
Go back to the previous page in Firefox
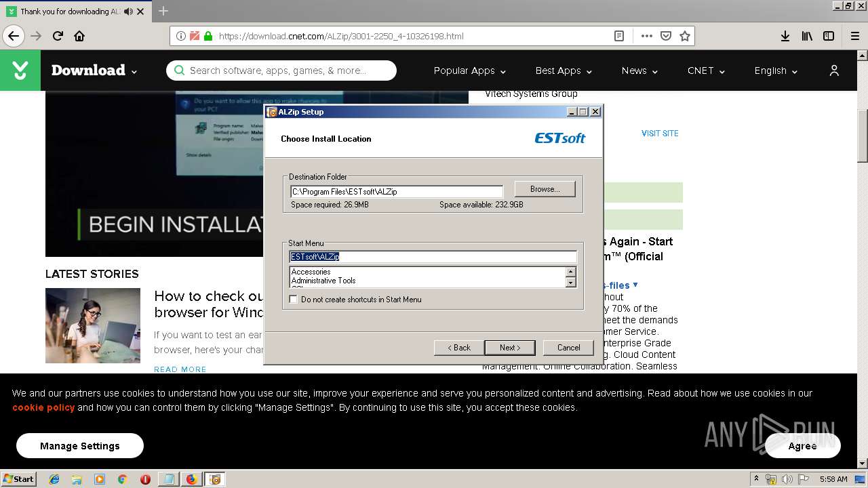click(x=14, y=36)
